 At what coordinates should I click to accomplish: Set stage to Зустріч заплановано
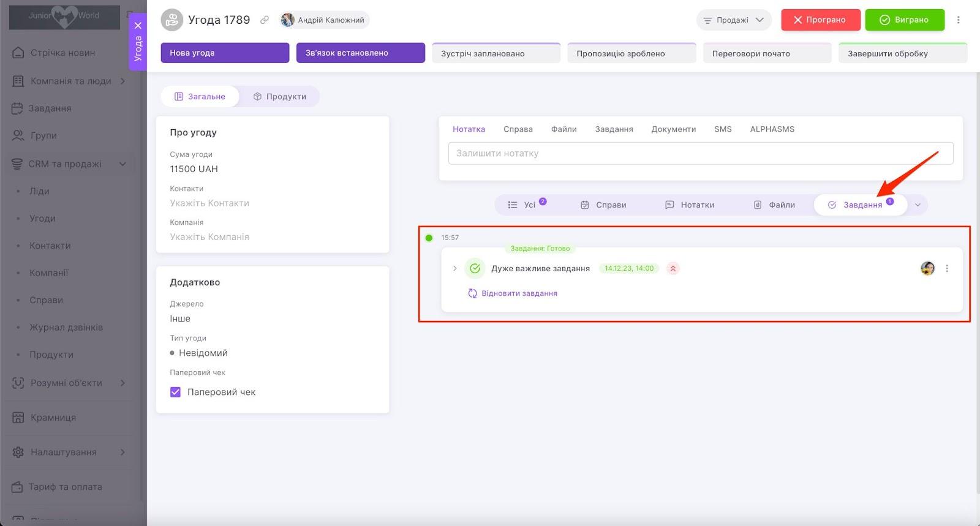tap(496, 53)
